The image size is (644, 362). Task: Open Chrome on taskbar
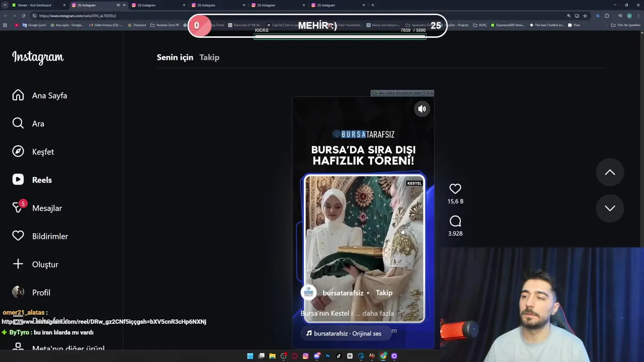pyautogui.click(x=383, y=356)
